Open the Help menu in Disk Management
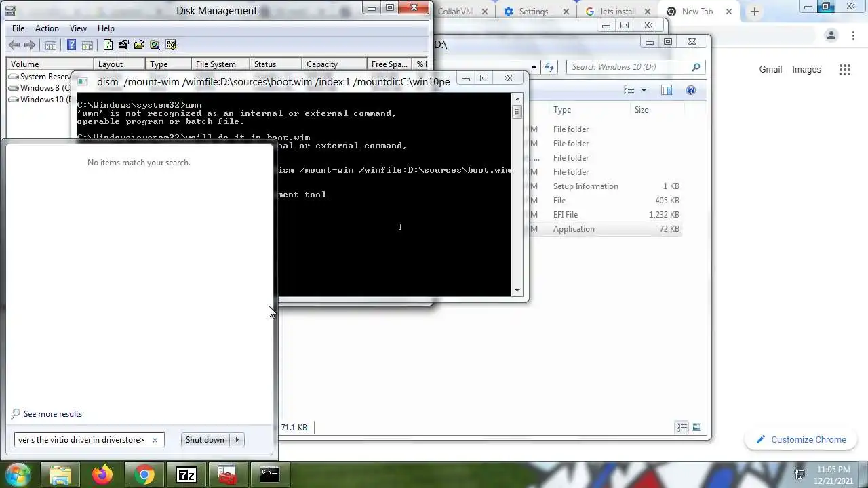868x488 pixels. [x=106, y=28]
